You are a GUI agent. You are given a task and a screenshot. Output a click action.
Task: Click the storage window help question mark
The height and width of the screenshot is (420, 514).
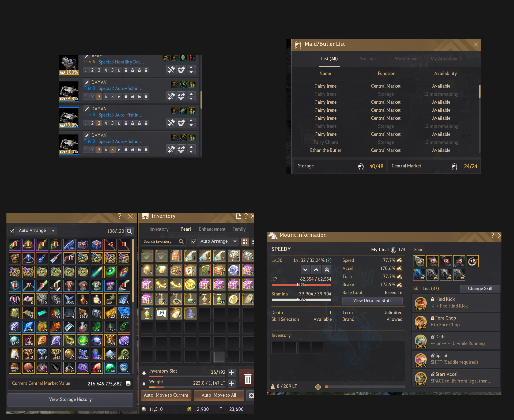[120, 216]
